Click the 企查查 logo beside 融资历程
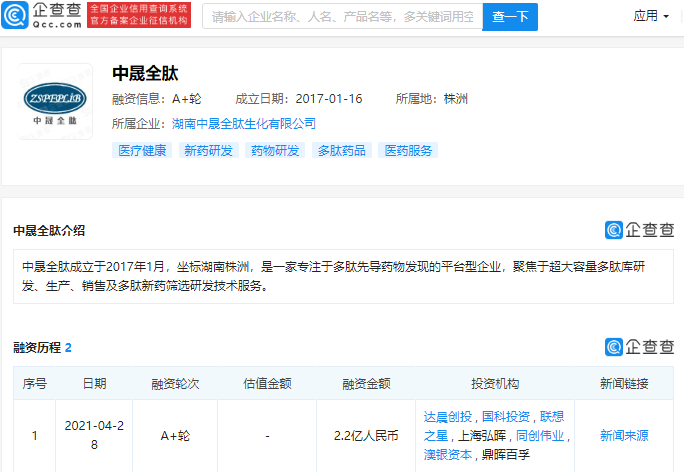Screen dimensions: 684x472 coord(640,347)
